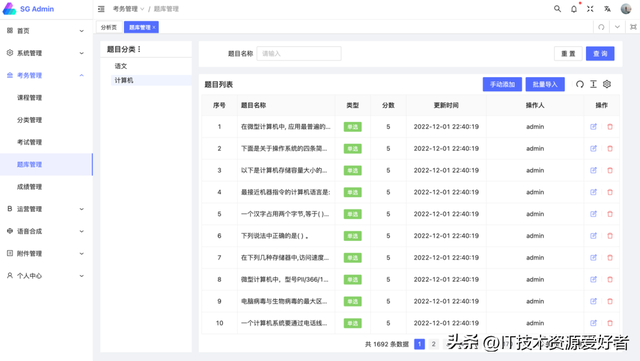The height and width of the screenshot is (361, 640).
Task: Click question '下列说法中正确的是( ) 。'
Action: point(275,236)
